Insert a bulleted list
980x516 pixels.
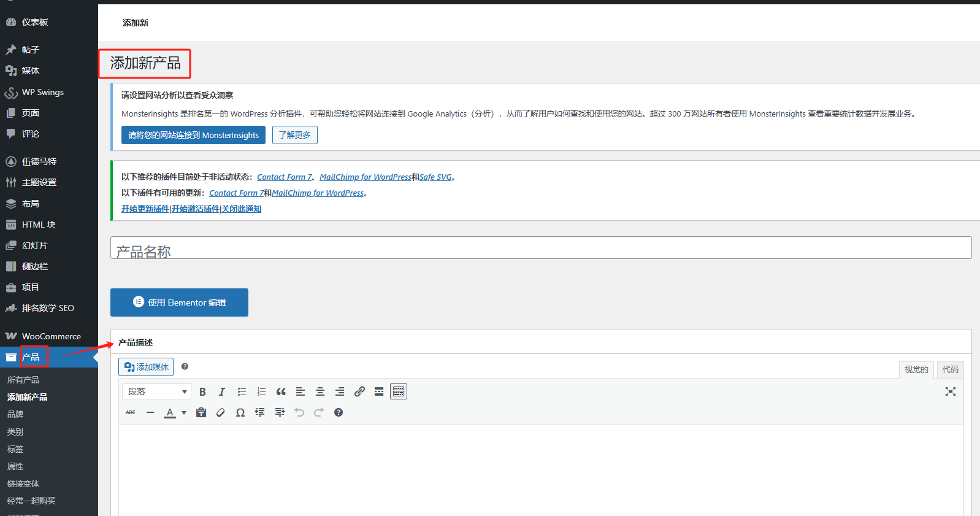click(242, 391)
